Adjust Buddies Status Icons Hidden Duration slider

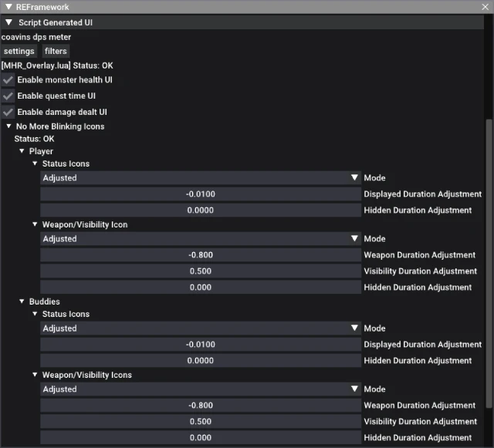point(201,360)
